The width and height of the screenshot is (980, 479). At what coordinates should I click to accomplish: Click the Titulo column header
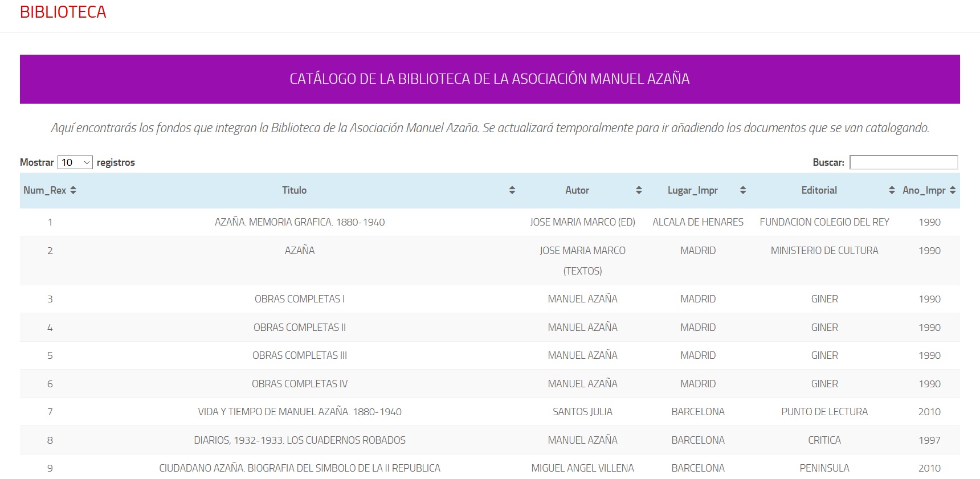(295, 190)
